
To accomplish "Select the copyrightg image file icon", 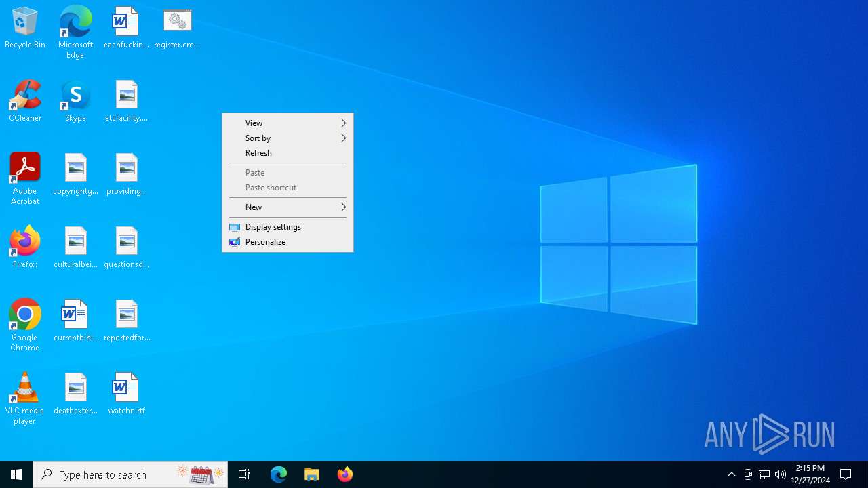I will [75, 175].
